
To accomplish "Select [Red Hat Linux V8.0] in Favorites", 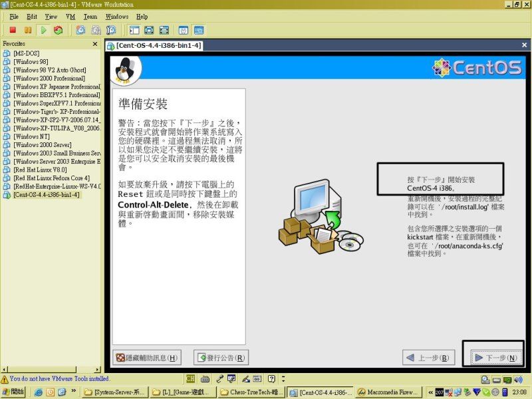I will pos(40,170).
